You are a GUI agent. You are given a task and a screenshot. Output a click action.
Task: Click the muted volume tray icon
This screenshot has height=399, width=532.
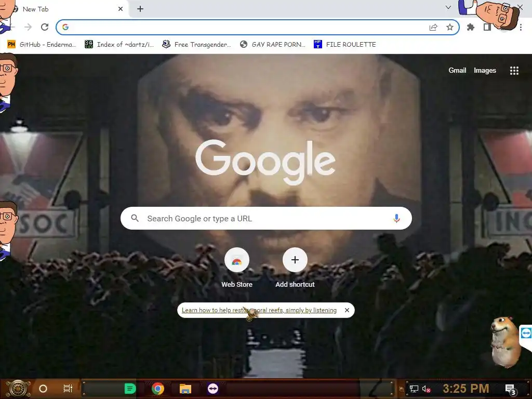pyautogui.click(x=426, y=389)
